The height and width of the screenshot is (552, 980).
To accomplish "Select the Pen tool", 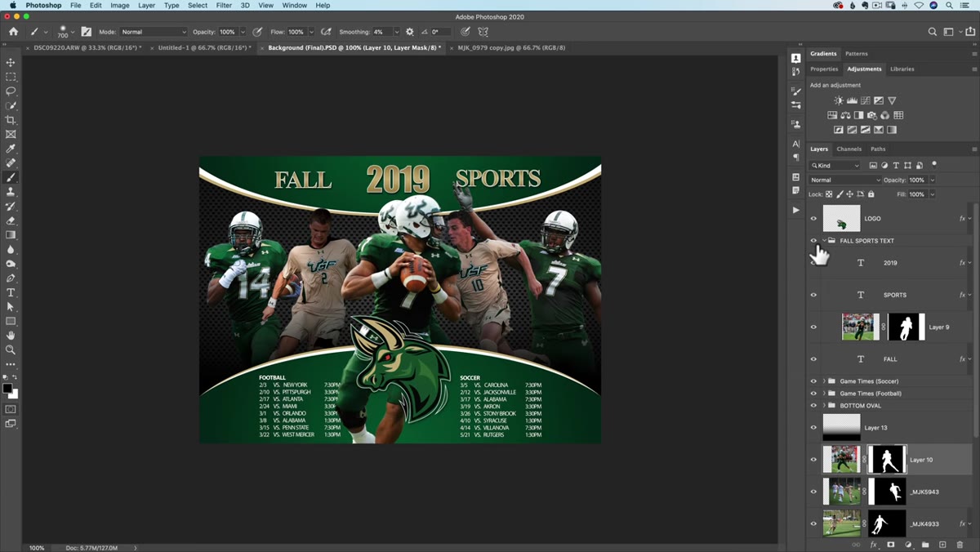I will click(11, 278).
